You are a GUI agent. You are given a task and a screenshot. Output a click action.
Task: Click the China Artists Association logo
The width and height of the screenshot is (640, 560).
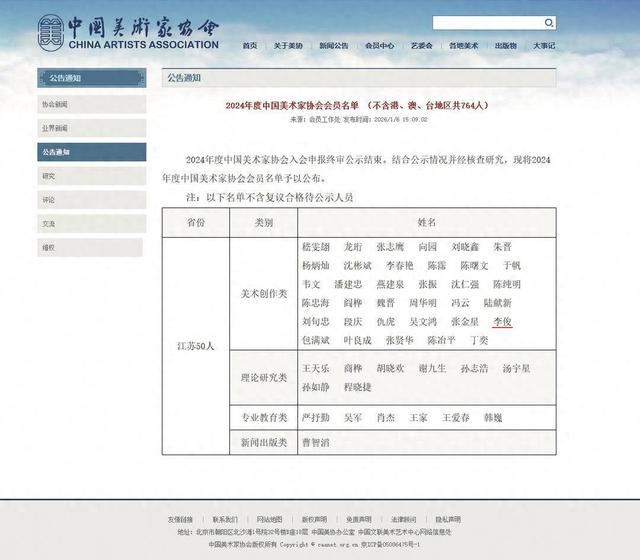(128, 33)
